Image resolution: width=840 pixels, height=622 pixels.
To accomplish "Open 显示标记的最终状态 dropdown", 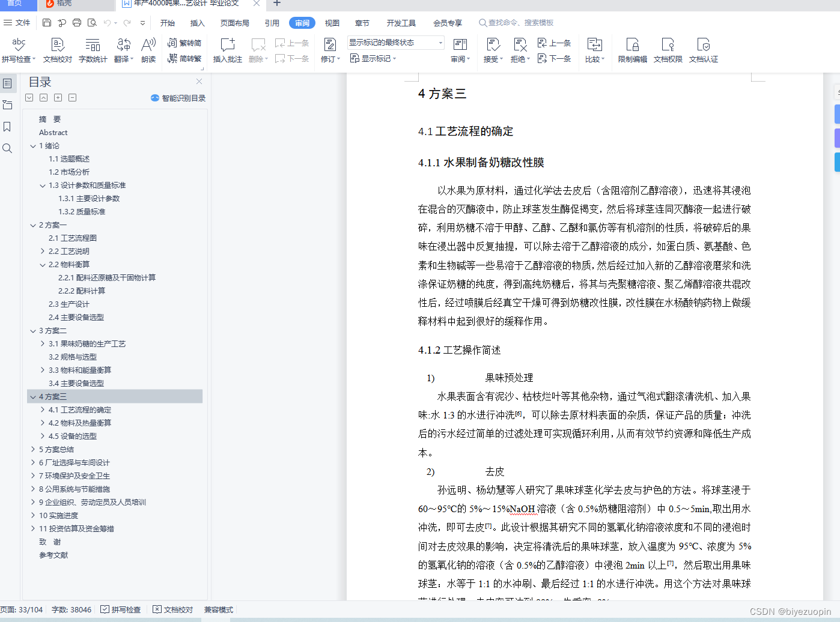I will point(396,43).
